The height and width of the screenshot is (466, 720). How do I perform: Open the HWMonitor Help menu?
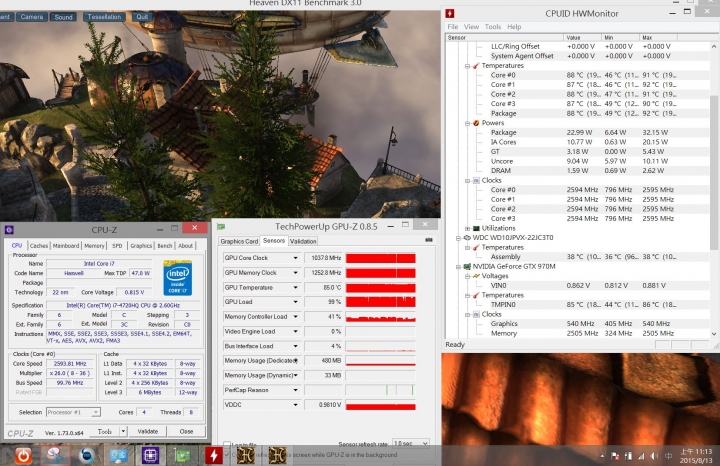[514, 27]
